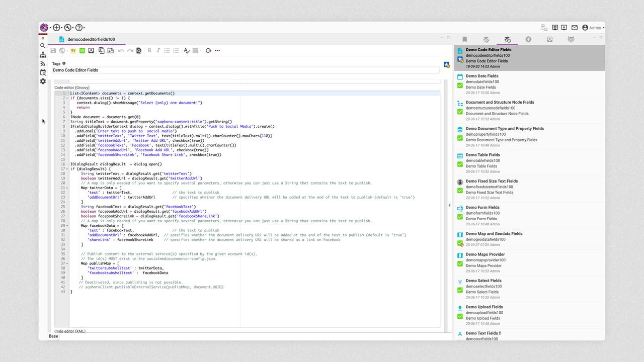Undo the last edit
Screen dimensions: 644x362
[121, 50]
